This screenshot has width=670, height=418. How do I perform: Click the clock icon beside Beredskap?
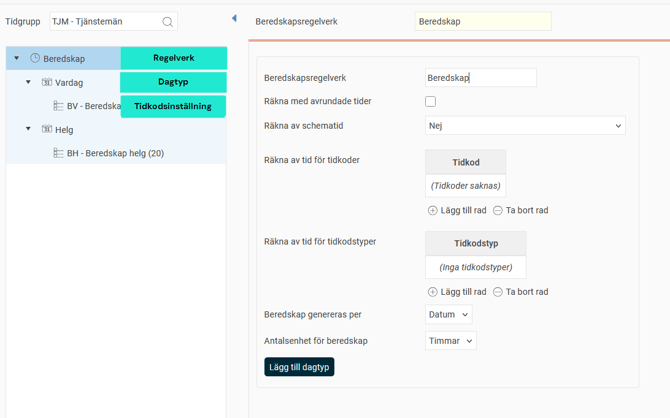pos(35,59)
